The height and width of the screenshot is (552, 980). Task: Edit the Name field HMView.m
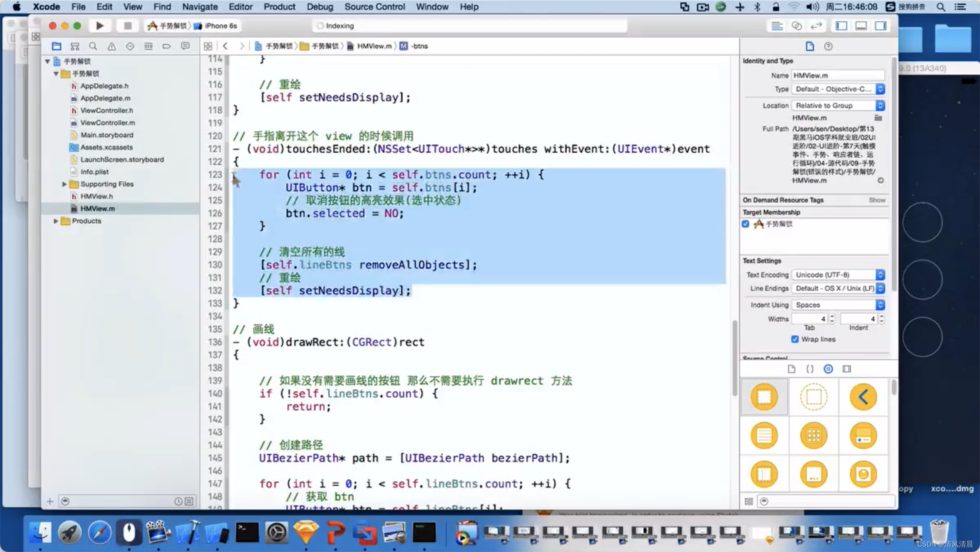pyautogui.click(x=838, y=76)
